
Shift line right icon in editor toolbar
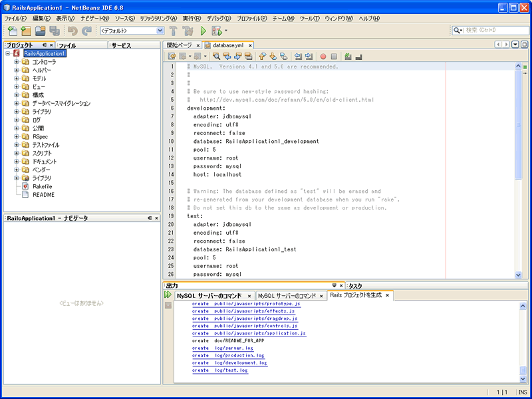click(x=309, y=57)
